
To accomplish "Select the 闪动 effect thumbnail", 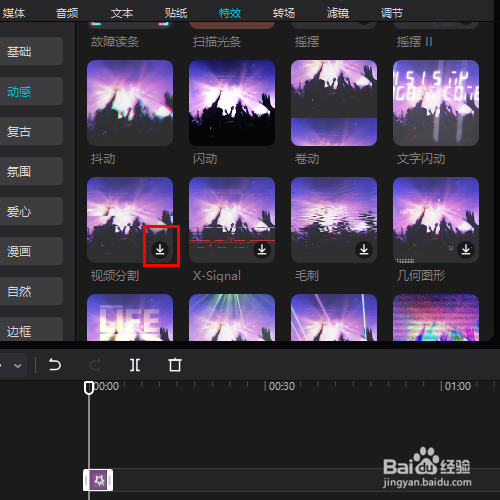I will [232, 103].
